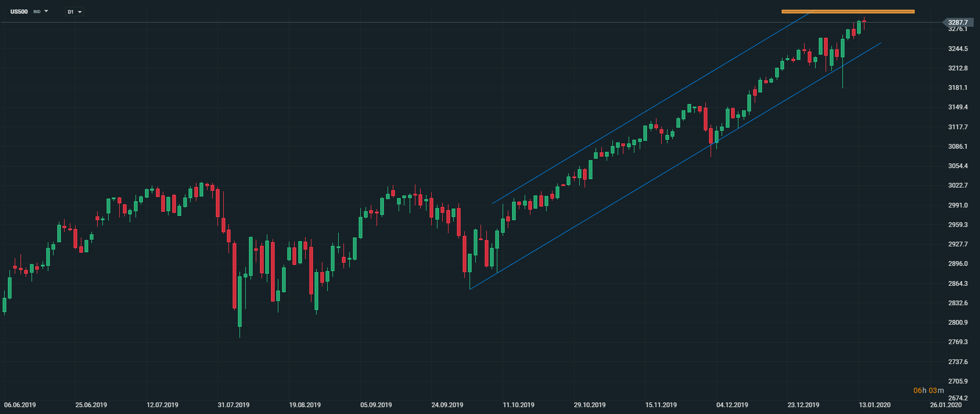The height and width of the screenshot is (414, 980).
Task: Click the 19.08.2019 date on time axis
Action: pos(305,405)
